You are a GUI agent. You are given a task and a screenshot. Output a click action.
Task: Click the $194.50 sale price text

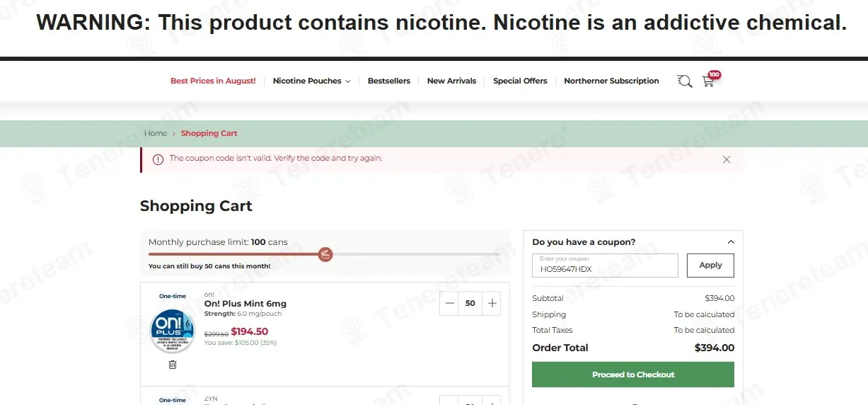tap(250, 331)
